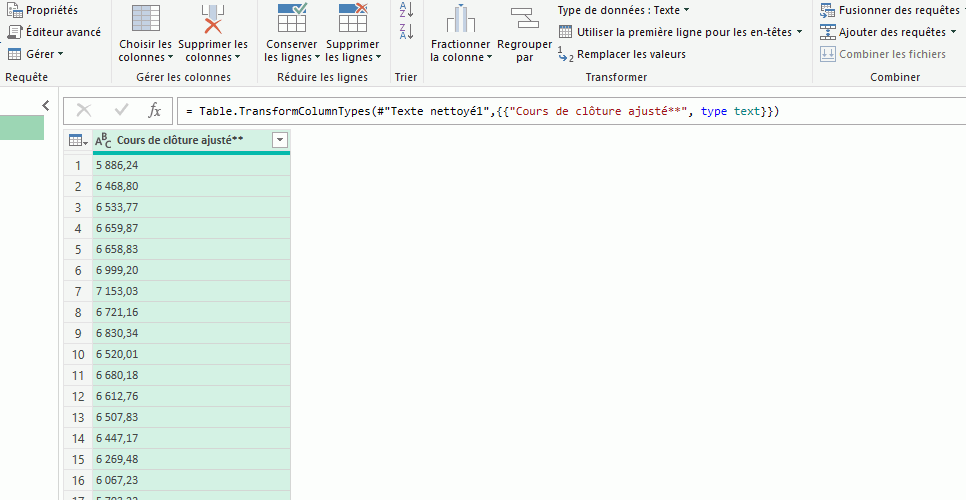The image size is (966, 500).
Task: Select row 7 cell with 7 153,03
Action: tap(190, 291)
